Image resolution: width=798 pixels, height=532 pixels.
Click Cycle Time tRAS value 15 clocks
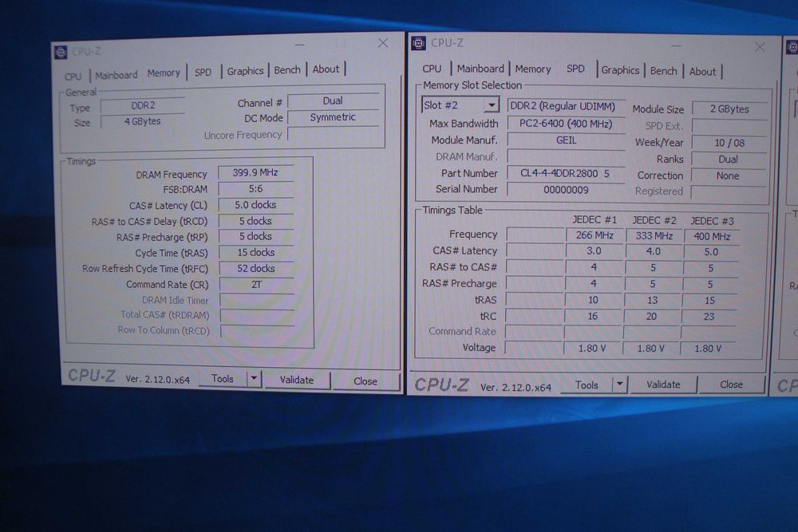[256, 253]
